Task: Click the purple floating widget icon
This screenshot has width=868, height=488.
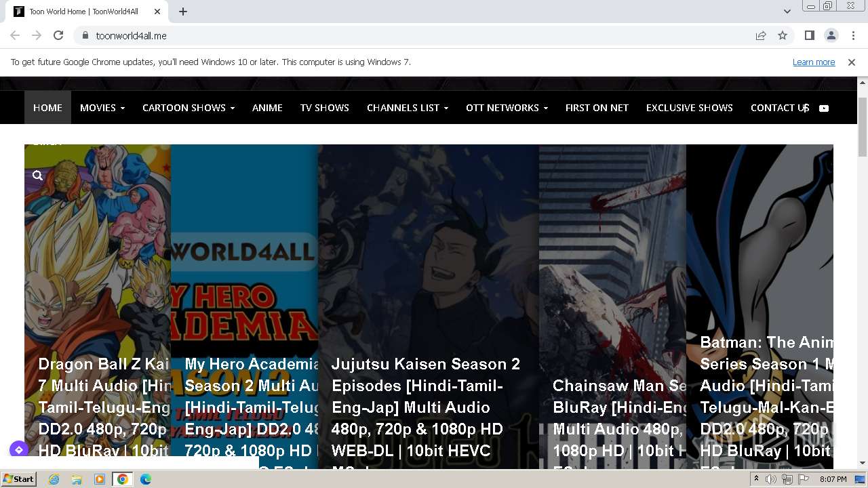Action: pos(18,449)
